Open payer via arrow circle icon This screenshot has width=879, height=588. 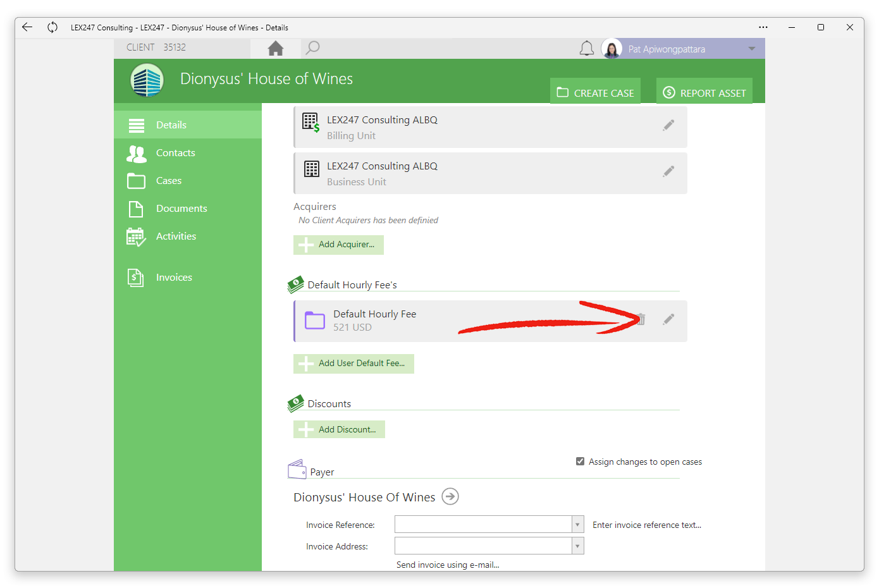pos(450,496)
